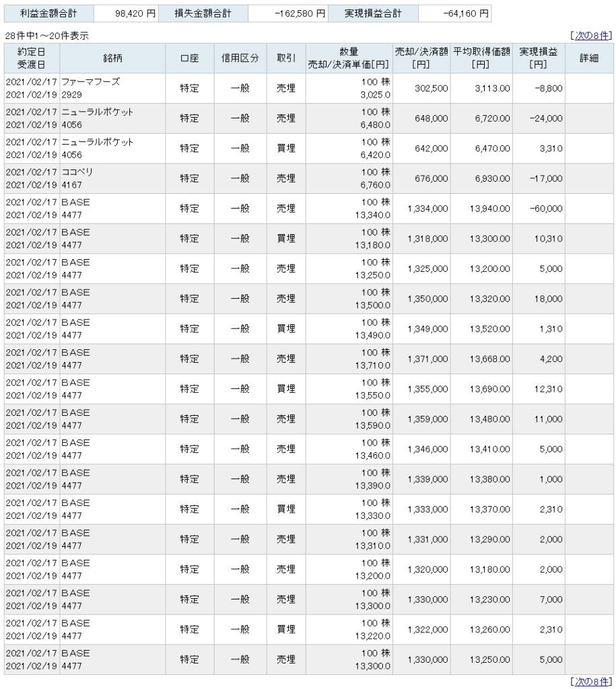Open the bottom 次の8件 link
This screenshot has width=616, height=689.
(x=591, y=681)
